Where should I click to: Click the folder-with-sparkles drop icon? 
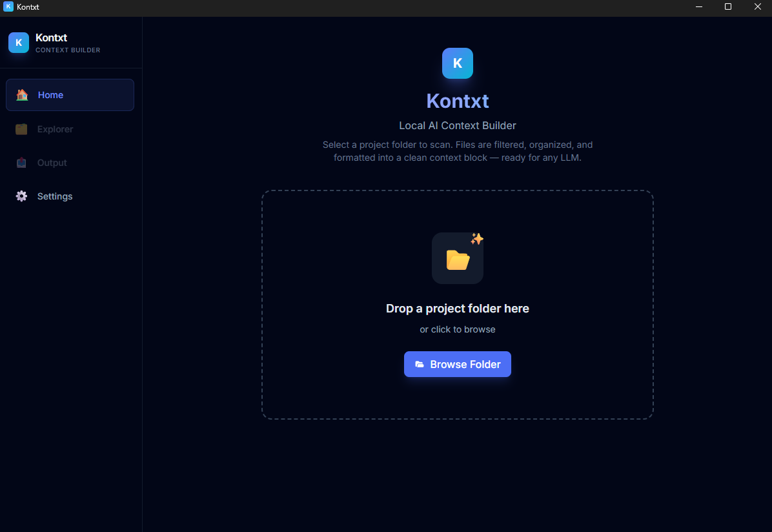(458, 258)
